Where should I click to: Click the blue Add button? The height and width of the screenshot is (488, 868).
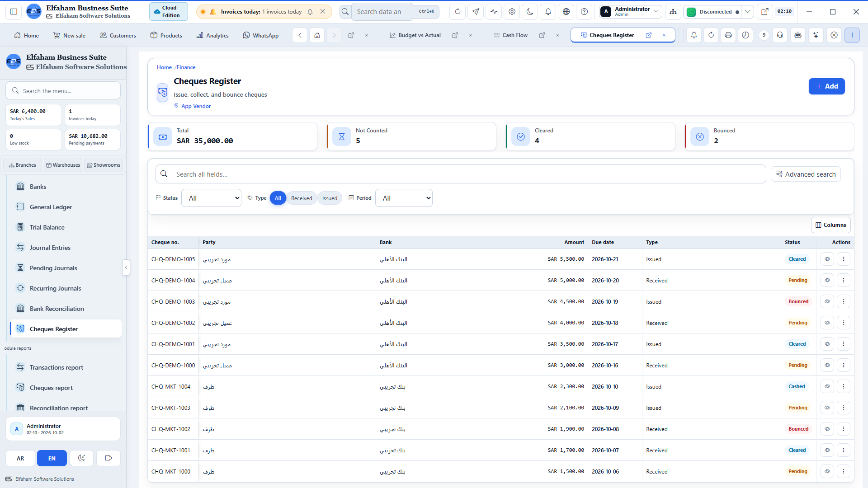coord(826,86)
